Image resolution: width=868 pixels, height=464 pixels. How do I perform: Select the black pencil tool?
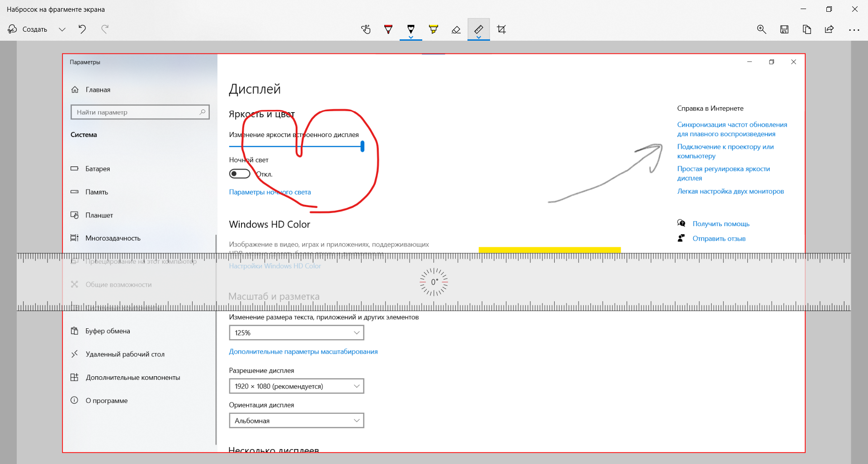411,29
